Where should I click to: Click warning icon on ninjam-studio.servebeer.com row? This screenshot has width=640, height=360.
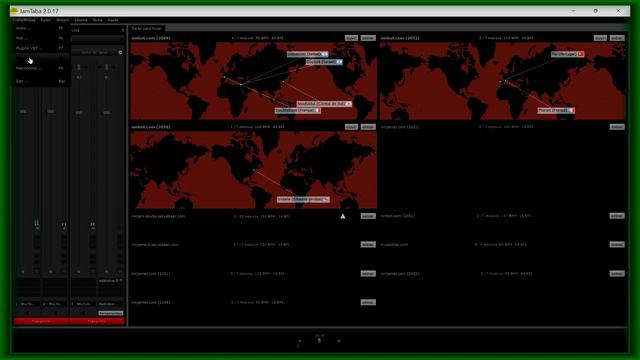click(x=343, y=216)
